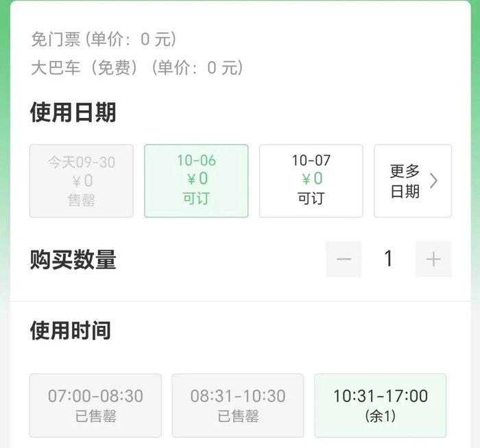Click the ¥0 price on 10-07 card
Screen dimensions: 480x448
[x=312, y=178]
